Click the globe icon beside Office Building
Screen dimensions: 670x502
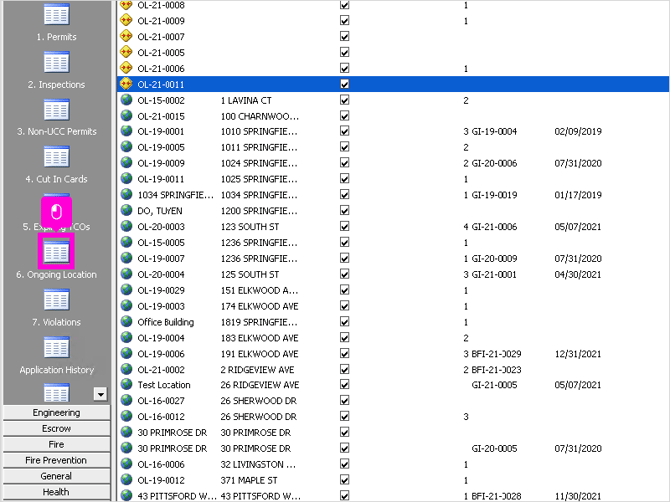[x=126, y=321]
